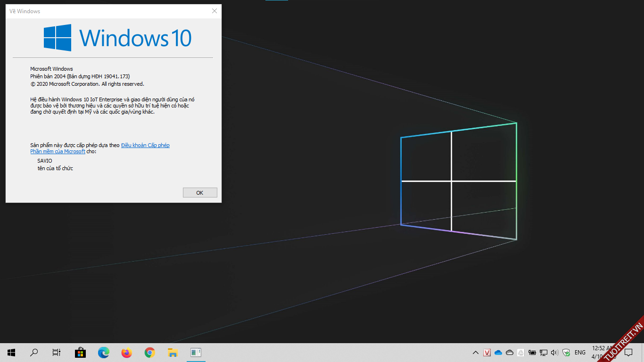Click the Google Drive tray icon
644x362 pixels.
click(521, 353)
